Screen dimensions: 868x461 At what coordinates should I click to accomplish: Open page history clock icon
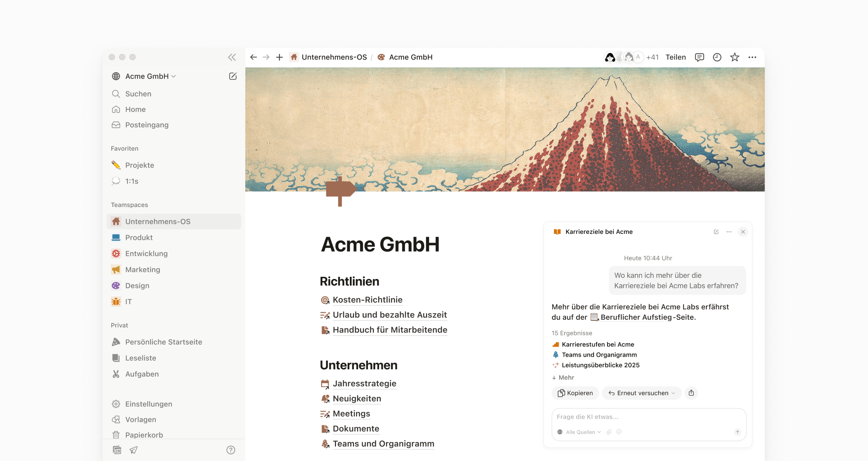point(717,57)
